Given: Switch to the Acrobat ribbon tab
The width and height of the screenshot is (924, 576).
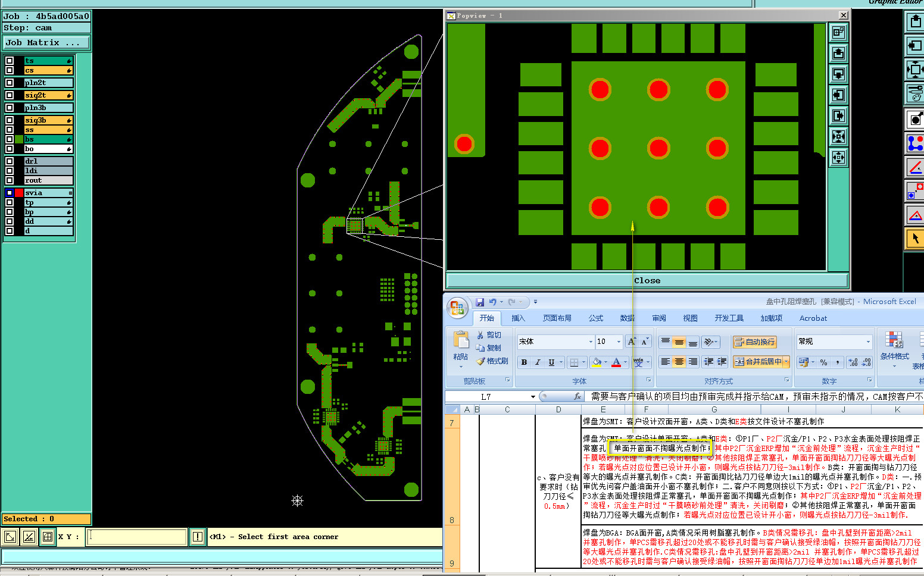Looking at the screenshot, I should pos(813,318).
